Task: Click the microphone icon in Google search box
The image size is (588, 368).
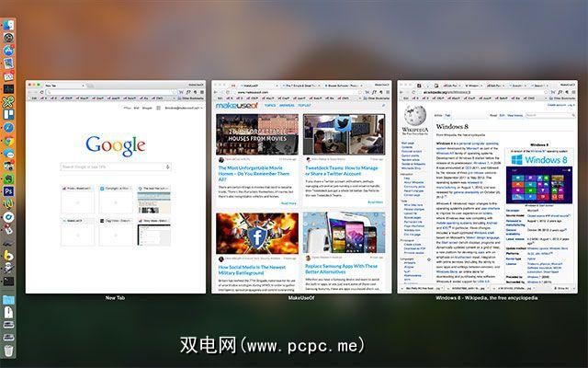Action: (167, 167)
